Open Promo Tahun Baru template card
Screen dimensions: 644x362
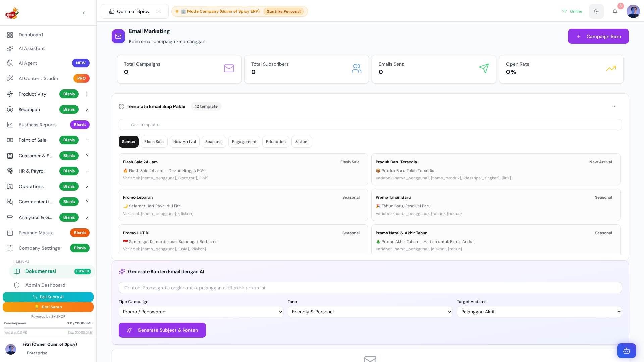[496, 205]
